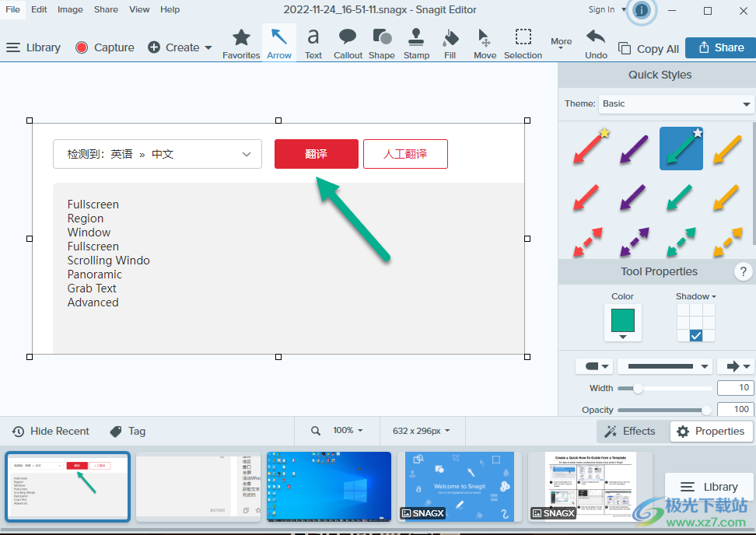The width and height of the screenshot is (756, 535).
Task: Open the Theme Basic dropdown
Action: pos(675,103)
